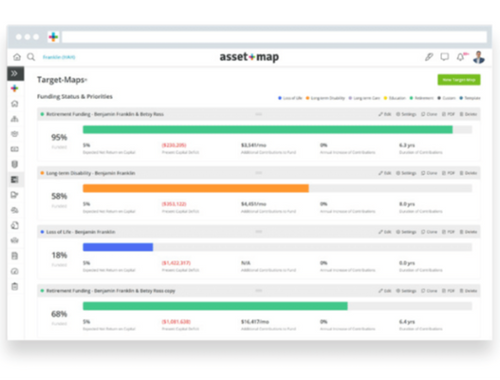
Task: Click the orange 58% Long-term Disability progress bar
Action: coord(196,188)
